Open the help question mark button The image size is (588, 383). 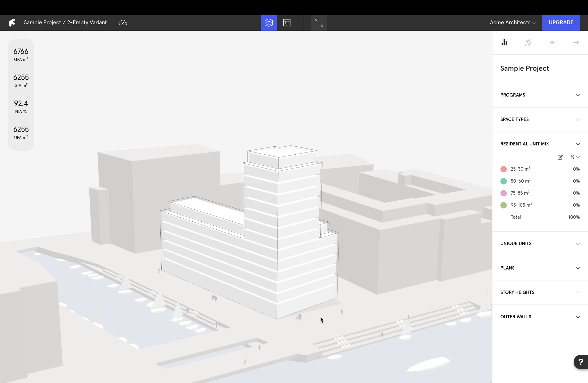point(581,362)
